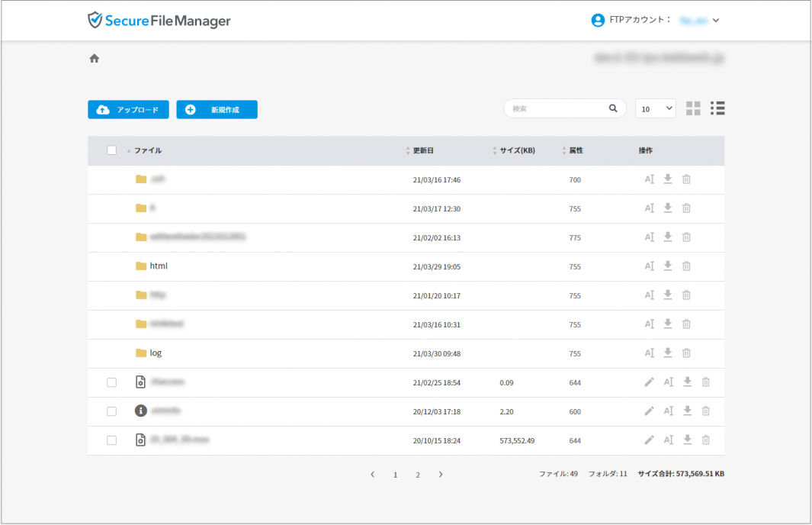Go to page 2 of file list
Image resolution: width=812 pixels, height=525 pixels.
418,475
